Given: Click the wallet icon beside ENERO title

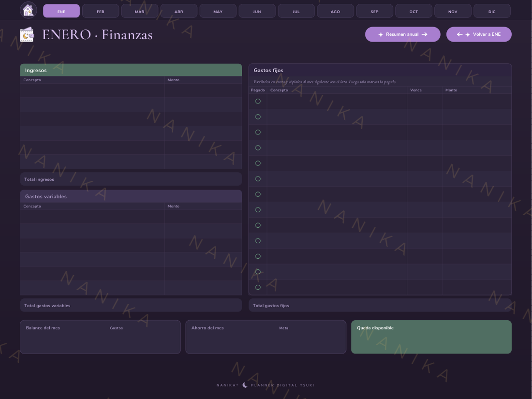Looking at the screenshot, I should [27, 35].
